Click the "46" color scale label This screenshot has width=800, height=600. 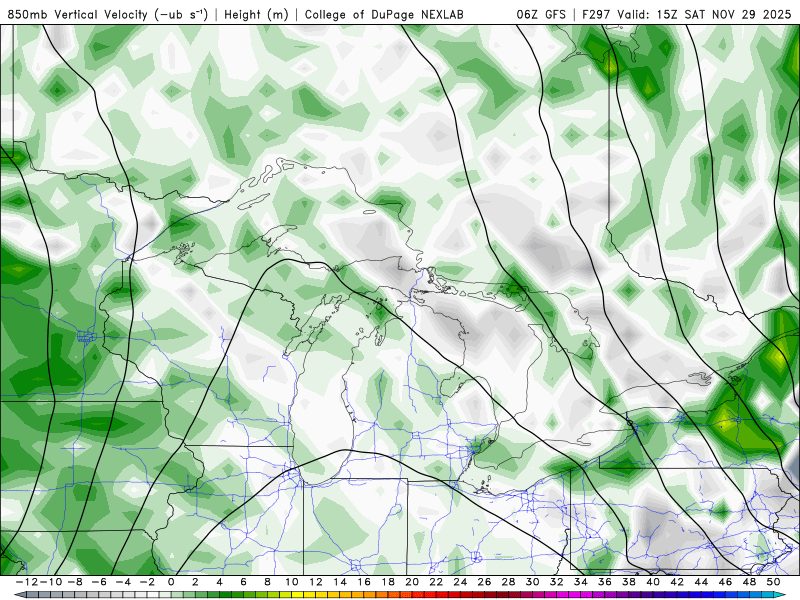click(x=726, y=582)
